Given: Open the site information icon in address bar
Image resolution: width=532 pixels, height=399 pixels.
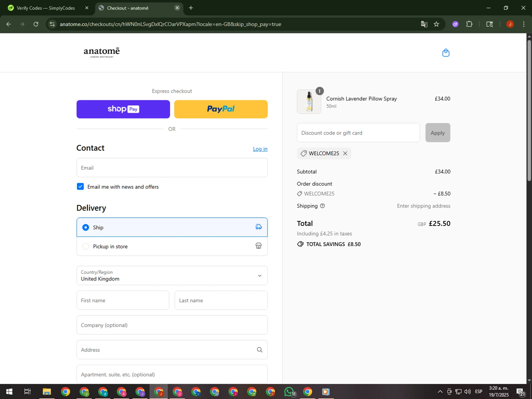Looking at the screenshot, I should click(52, 24).
